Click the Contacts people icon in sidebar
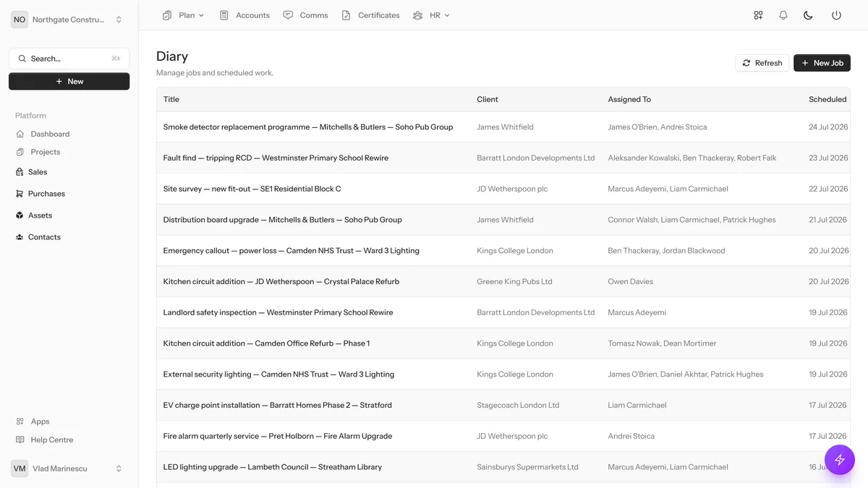Viewport: 868px width, 488px height. 20,237
